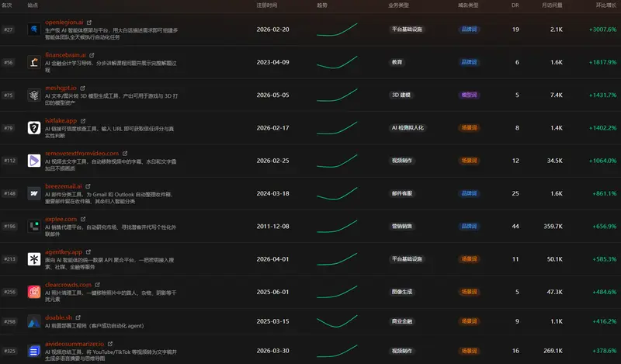Open the doable.sh site link

pos(59,317)
